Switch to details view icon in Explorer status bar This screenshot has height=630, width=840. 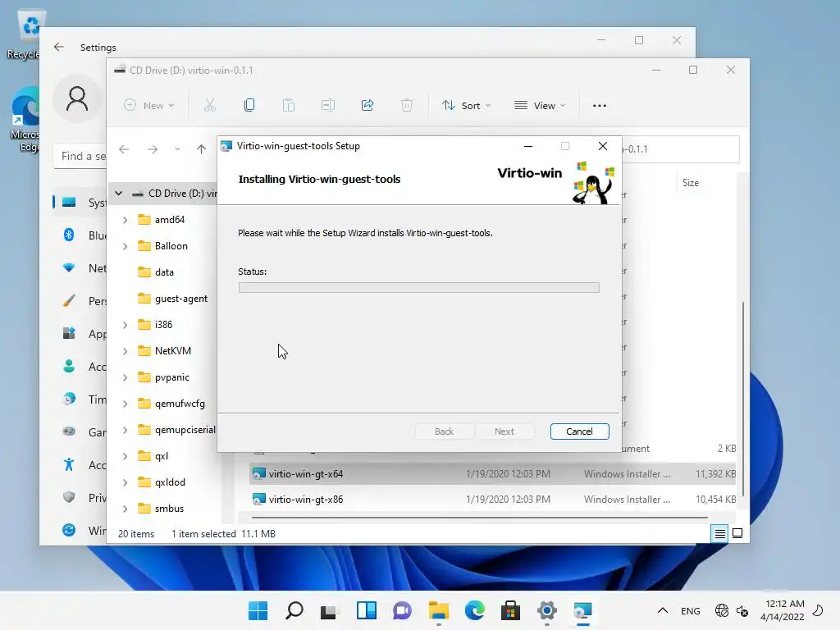tap(720, 533)
